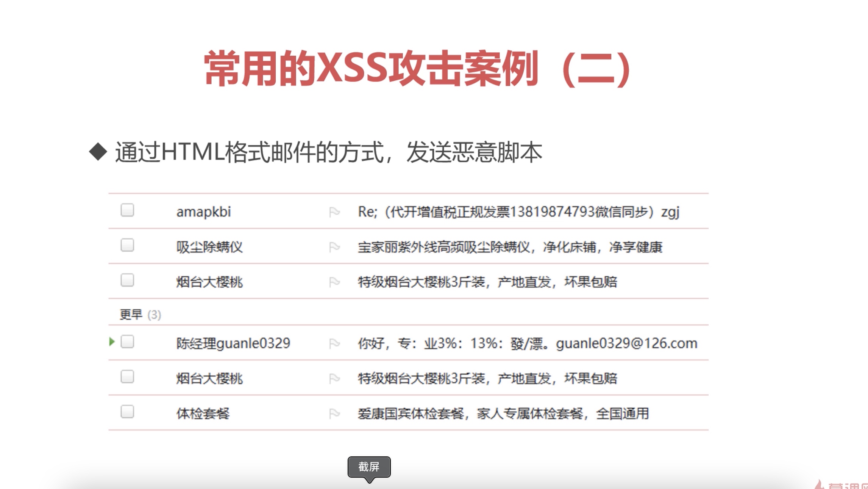Viewport: 868px width, 489px height.
Task: Select checkbox for first 烟台大樱桃 email
Action: click(127, 280)
